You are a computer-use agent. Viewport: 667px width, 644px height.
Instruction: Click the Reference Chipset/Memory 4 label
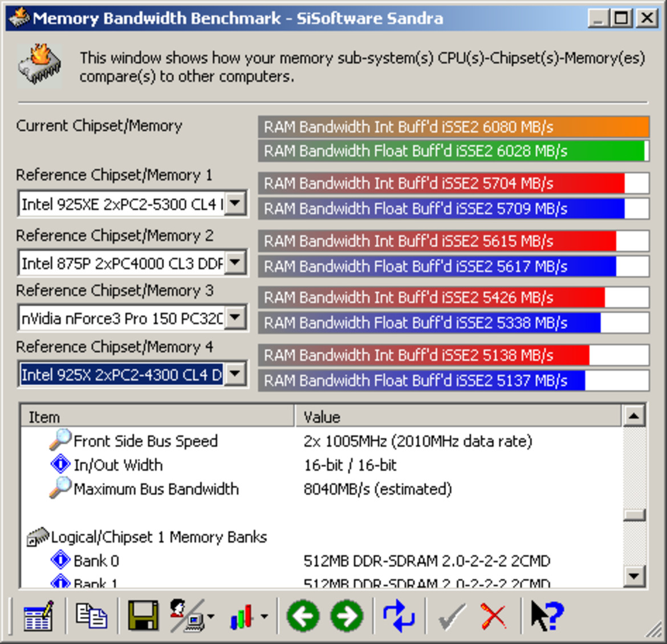tap(115, 347)
